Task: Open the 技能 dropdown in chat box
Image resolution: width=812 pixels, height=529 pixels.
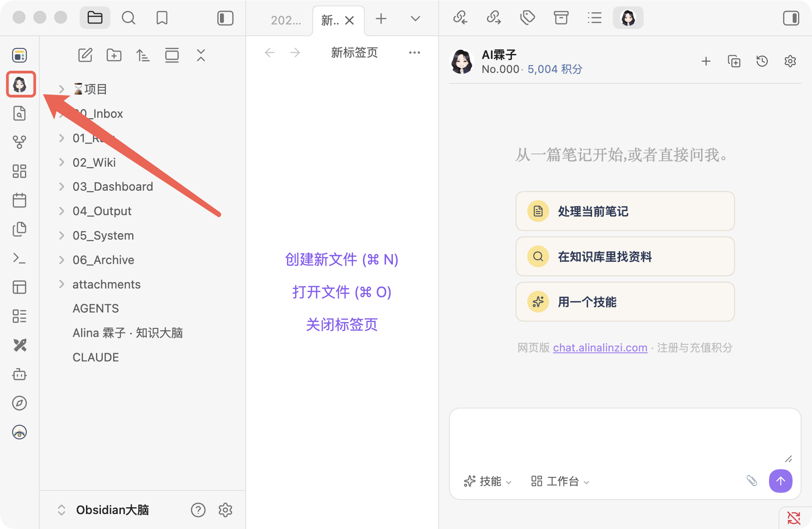Action: coord(488,481)
